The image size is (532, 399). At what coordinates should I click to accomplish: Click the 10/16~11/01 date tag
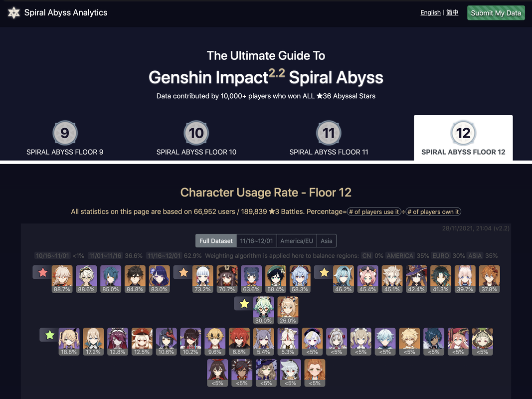[52, 256]
